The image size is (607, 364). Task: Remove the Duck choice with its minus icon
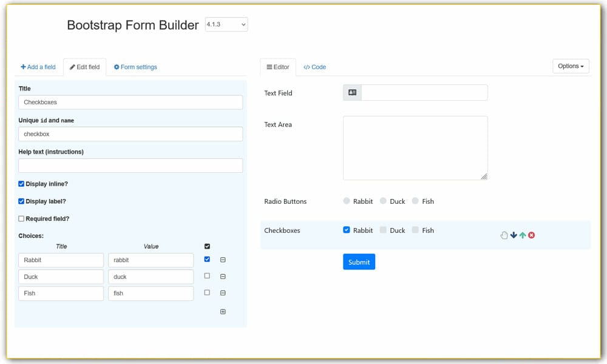[223, 276]
